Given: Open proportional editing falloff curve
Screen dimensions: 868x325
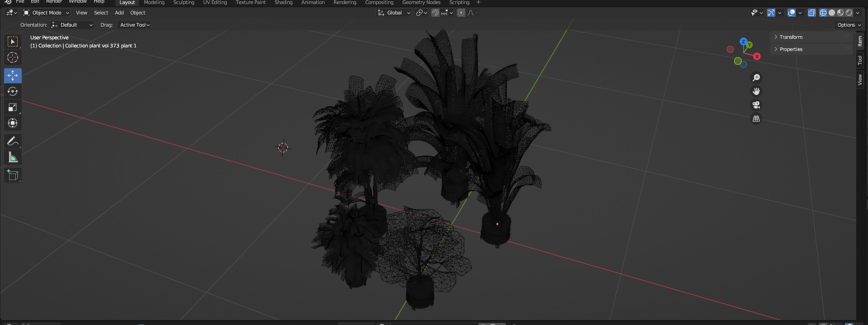Looking at the screenshot, I should click(473, 13).
